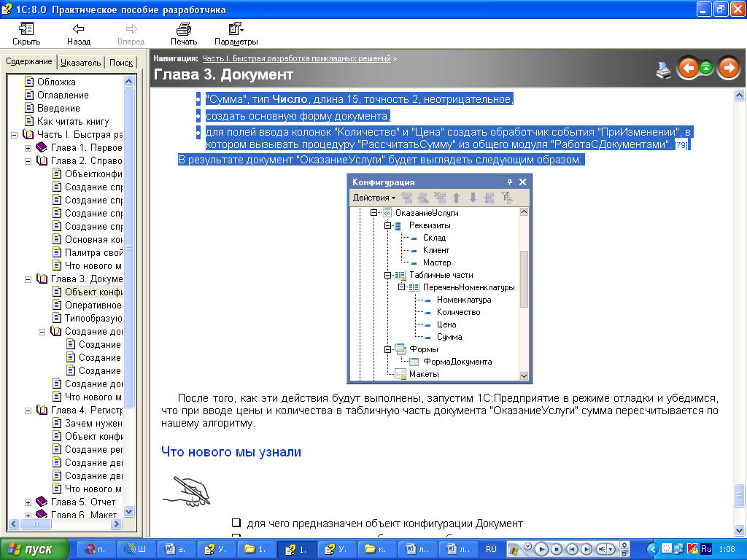Switch to the Указатель tab
This screenshot has height=560, width=747.
click(x=81, y=63)
